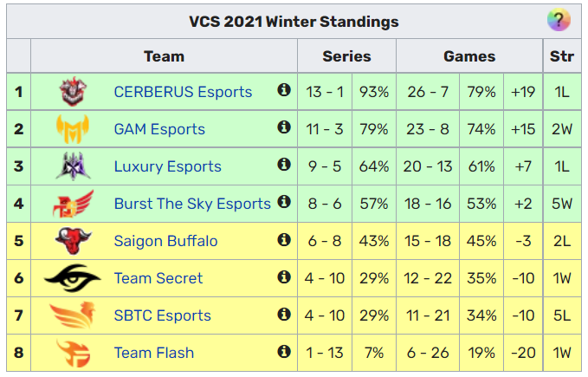Open SBTC Esports team page
Image resolution: width=588 pixels, height=377 pixels.
(163, 315)
